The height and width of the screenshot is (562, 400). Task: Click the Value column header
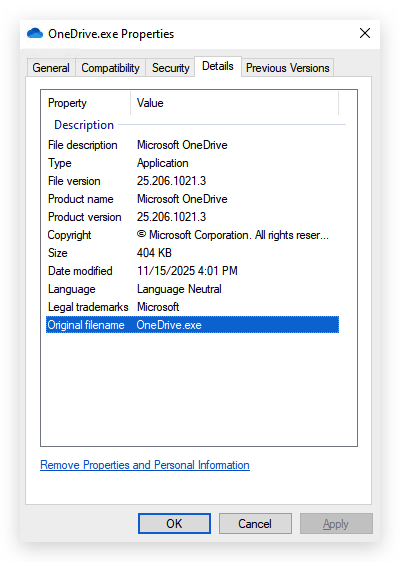[234, 103]
